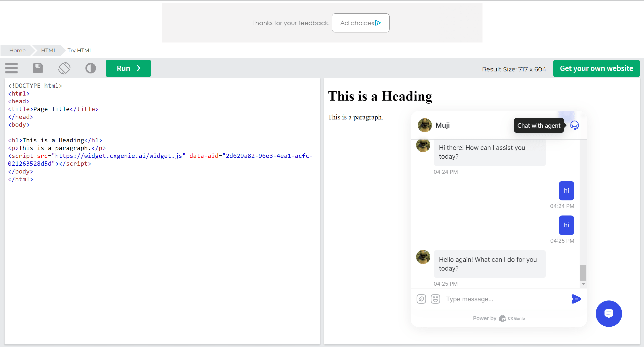This screenshot has width=644, height=347.
Task: Click the headset chat with agent icon
Action: (575, 125)
